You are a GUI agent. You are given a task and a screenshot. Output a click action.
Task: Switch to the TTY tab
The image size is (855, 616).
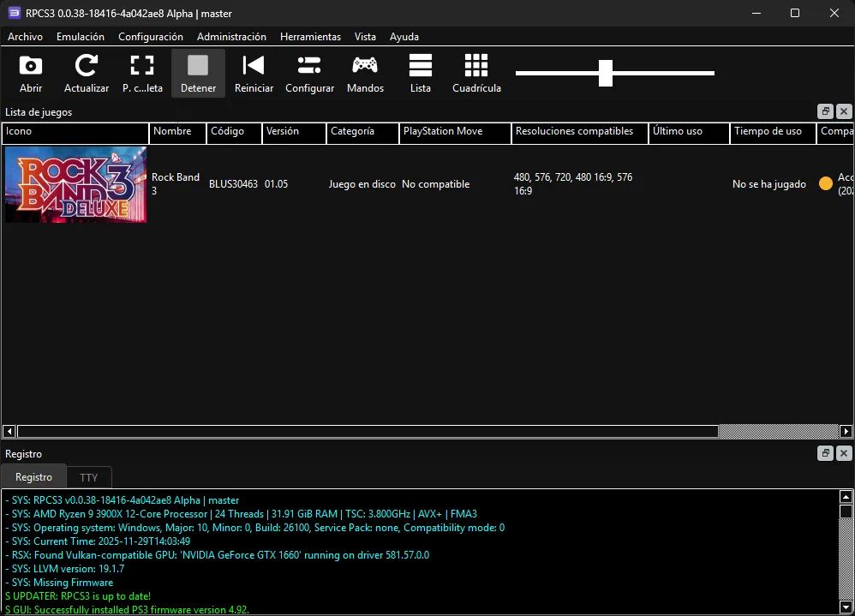(x=88, y=476)
